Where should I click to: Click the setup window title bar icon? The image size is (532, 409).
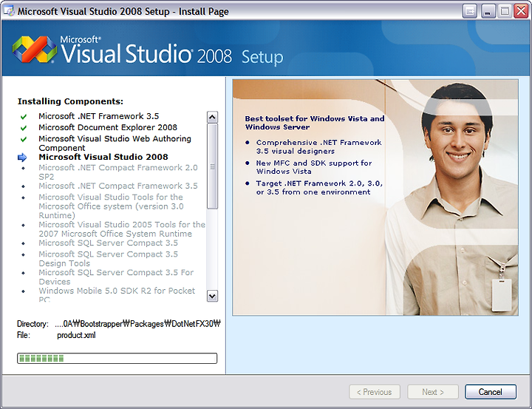[8, 11]
